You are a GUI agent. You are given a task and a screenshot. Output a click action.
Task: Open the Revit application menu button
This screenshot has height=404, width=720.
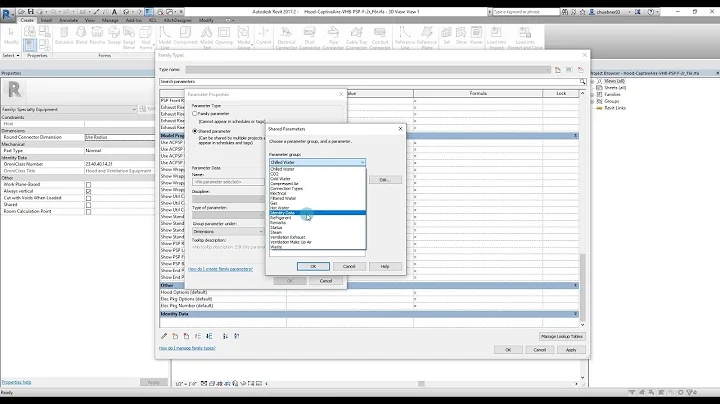[7, 14]
